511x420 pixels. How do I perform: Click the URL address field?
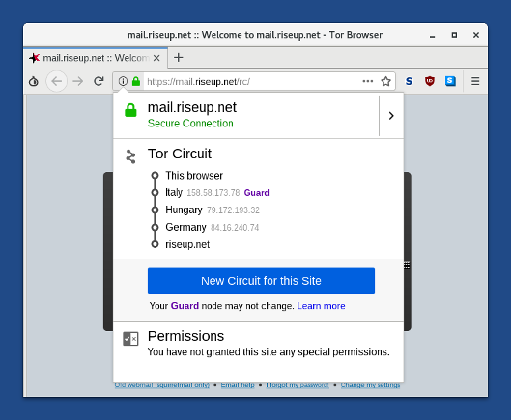[x=251, y=81]
